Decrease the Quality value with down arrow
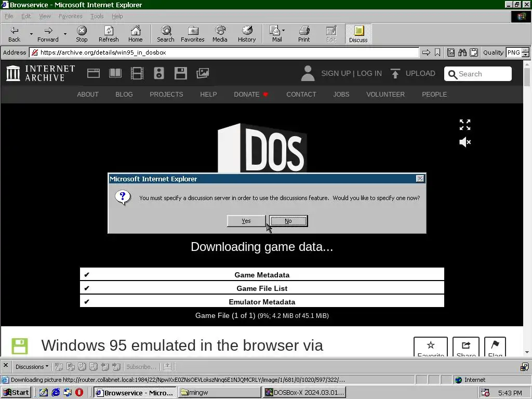 [x=526, y=55]
